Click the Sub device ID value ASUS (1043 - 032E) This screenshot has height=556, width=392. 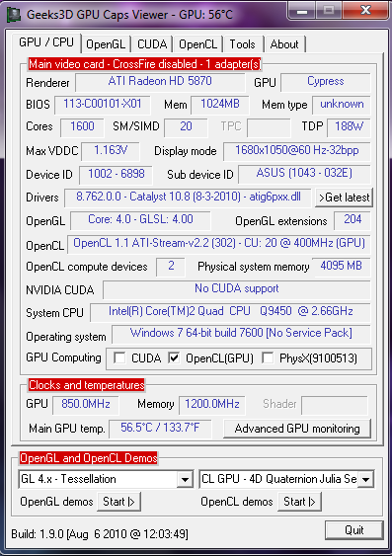(x=304, y=174)
